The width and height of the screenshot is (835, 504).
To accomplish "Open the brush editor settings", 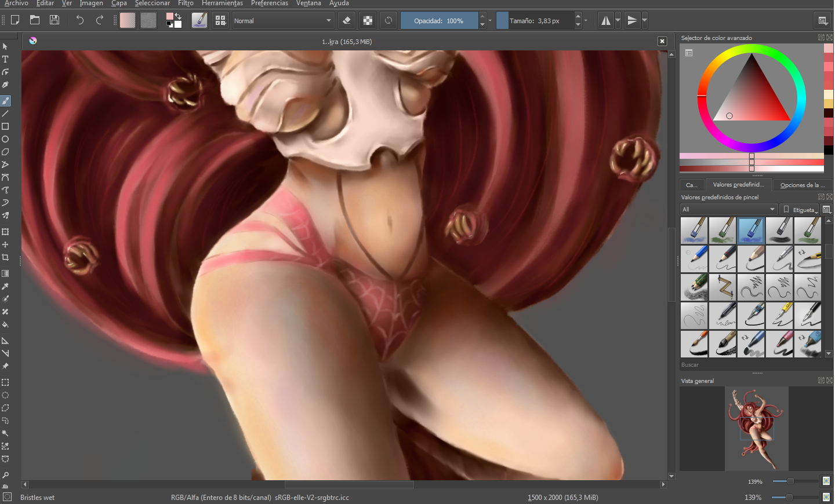I will [x=199, y=20].
